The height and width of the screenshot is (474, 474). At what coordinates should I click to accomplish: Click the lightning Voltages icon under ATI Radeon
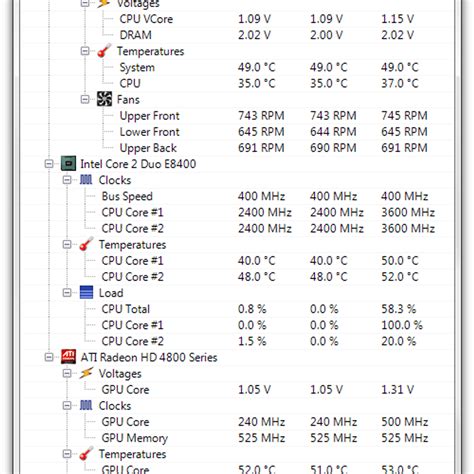click(x=86, y=373)
